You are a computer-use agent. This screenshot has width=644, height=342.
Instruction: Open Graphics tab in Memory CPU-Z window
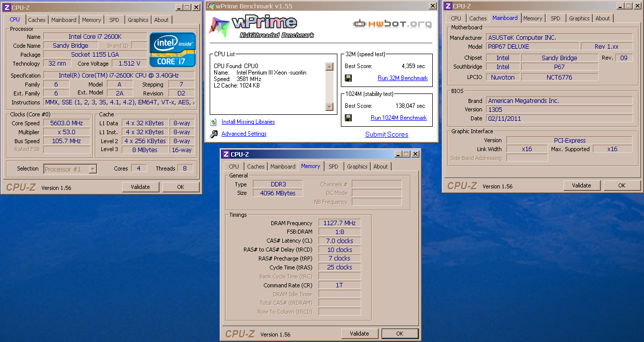click(357, 167)
